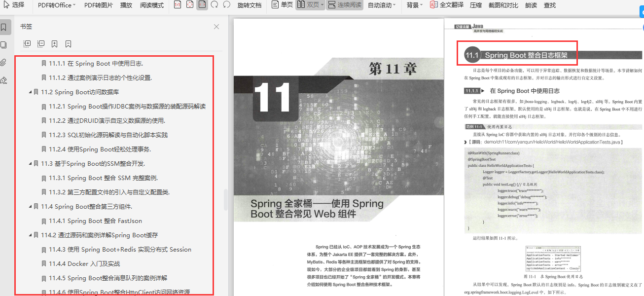Open the 自动滚动 auto-scroll dropdown
Viewport: 644px width, 296px height.
(382, 5)
